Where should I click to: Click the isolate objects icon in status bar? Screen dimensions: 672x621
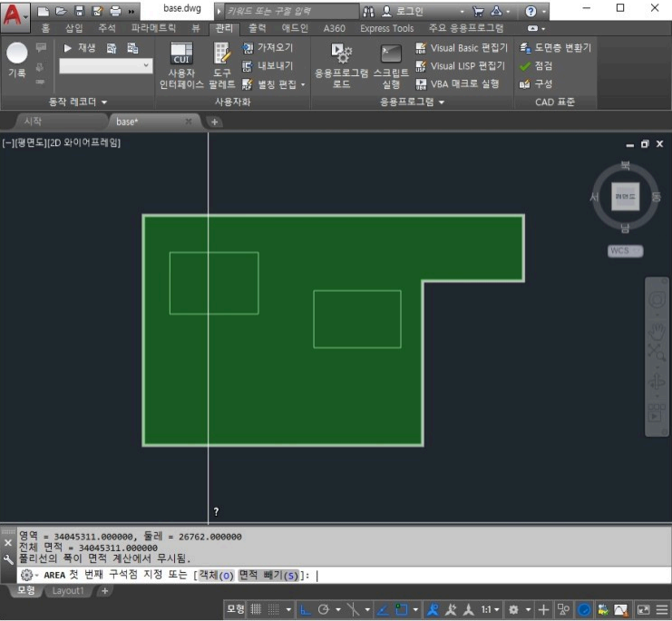click(x=603, y=609)
